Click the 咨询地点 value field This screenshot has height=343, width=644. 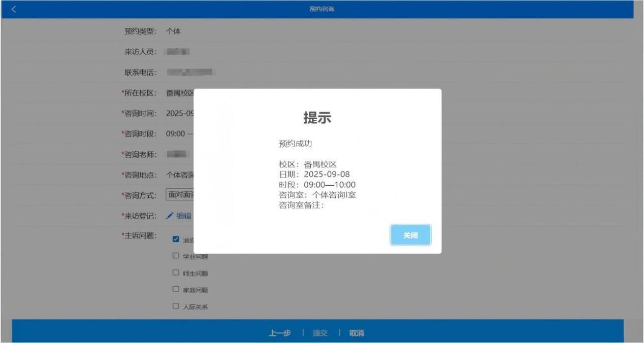180,175
